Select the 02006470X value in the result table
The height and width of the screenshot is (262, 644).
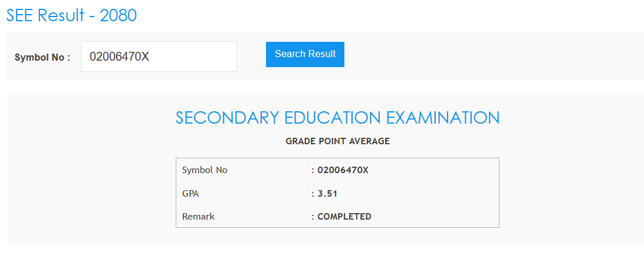pos(343,170)
